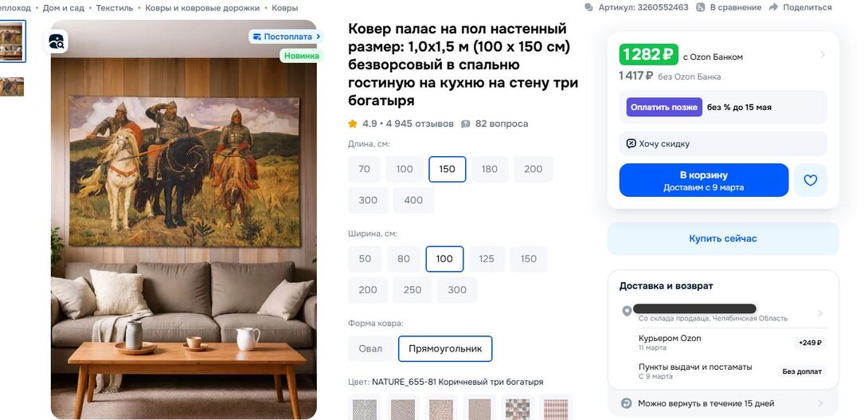
Task: Choose the Овал carpet shape
Action: (x=370, y=348)
